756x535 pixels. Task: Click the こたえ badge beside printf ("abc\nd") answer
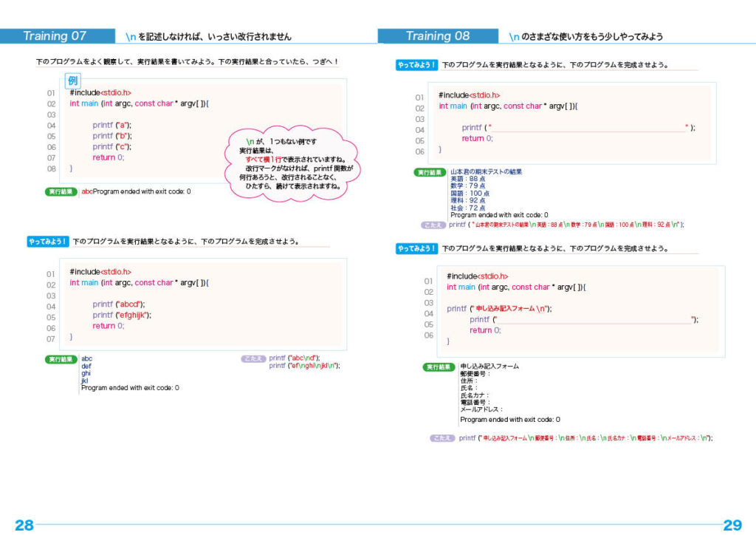click(252, 358)
